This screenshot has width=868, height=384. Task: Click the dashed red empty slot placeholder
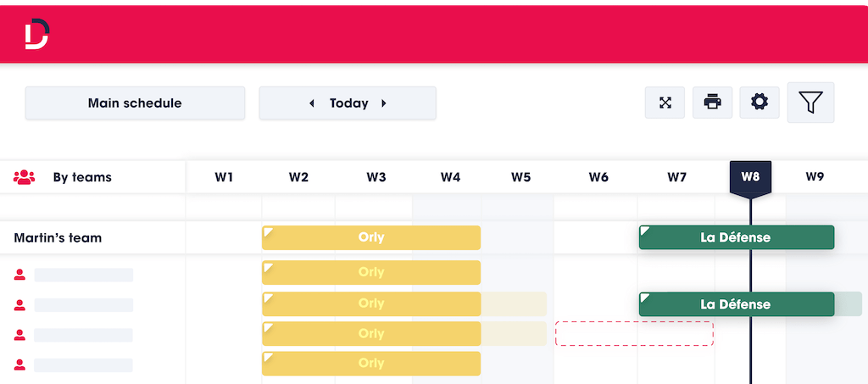[x=634, y=333]
